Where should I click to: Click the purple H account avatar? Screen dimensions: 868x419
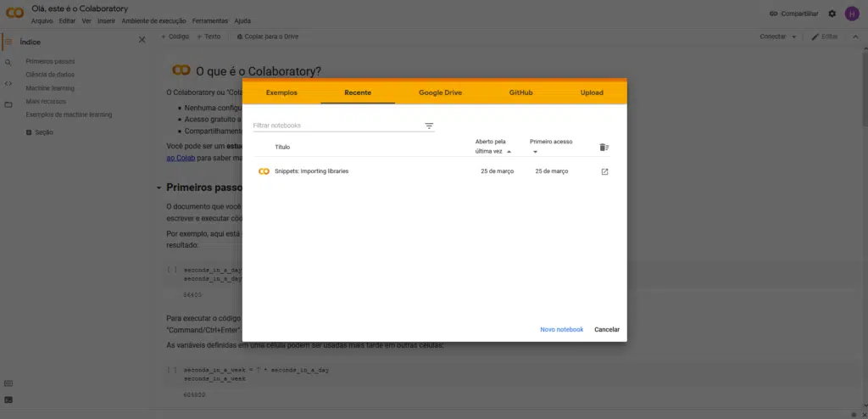(x=852, y=14)
